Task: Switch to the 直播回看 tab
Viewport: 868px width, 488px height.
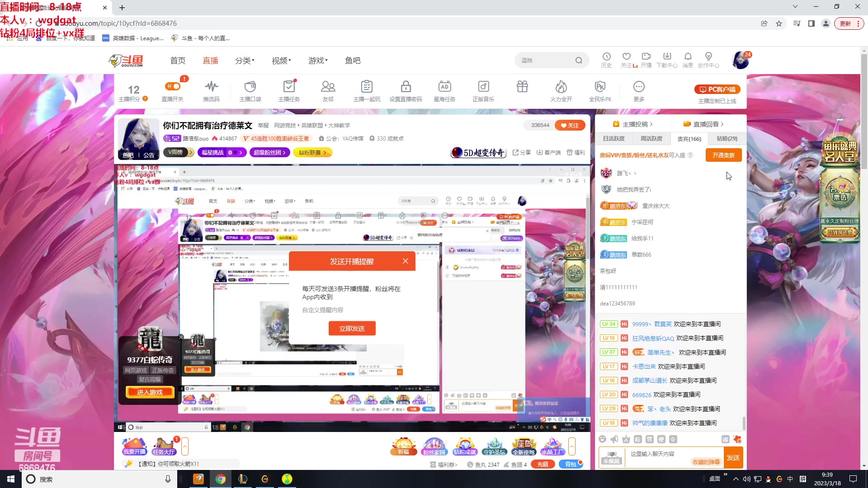Action: point(704,124)
